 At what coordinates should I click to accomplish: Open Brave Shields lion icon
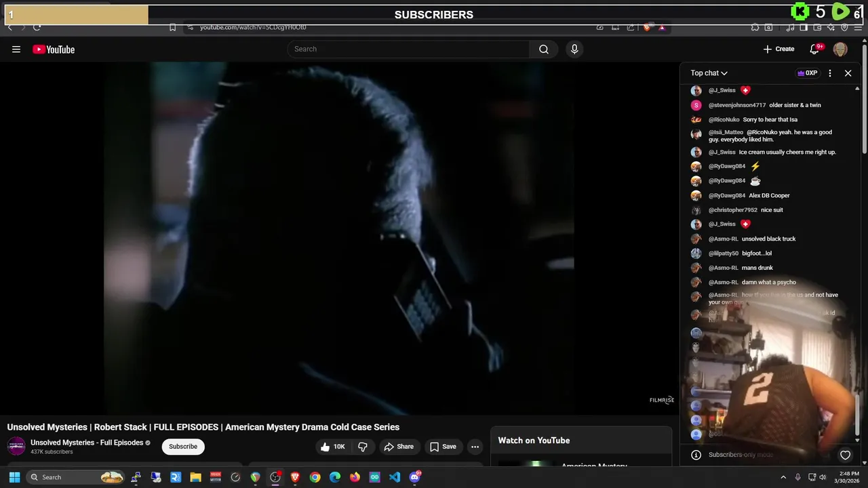click(648, 27)
